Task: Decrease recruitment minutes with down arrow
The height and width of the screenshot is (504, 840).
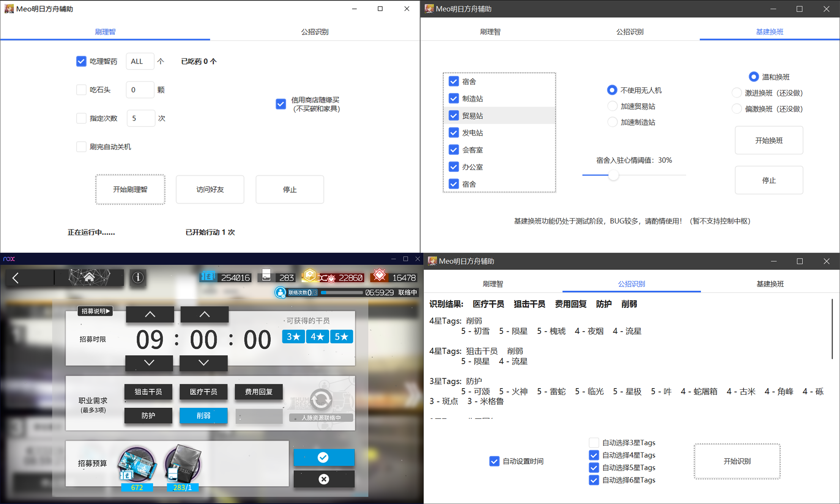Action: (203, 363)
